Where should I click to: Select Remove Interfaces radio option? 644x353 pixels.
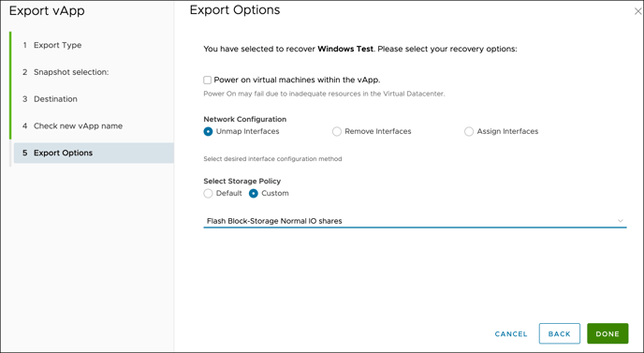(337, 131)
